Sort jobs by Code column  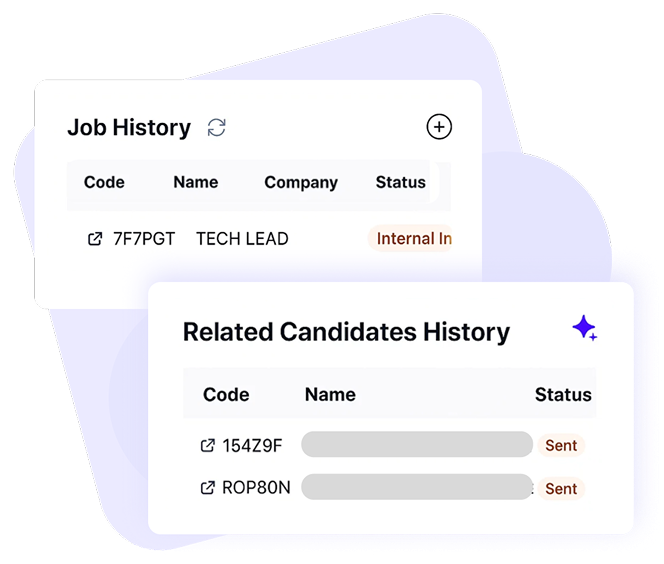tap(104, 182)
